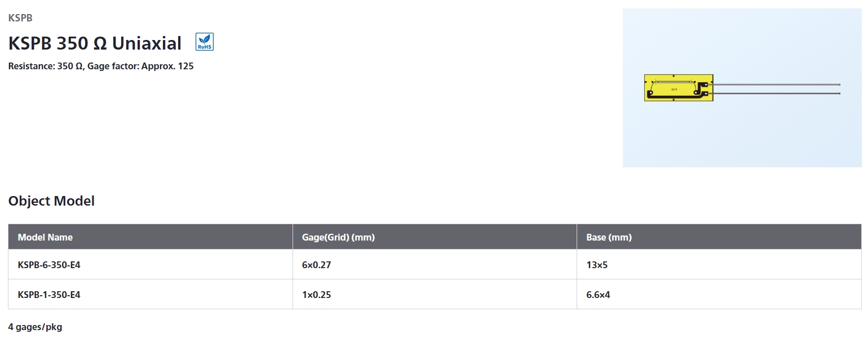The height and width of the screenshot is (347, 868).
Task: Click the KSPB category label
Action: click(x=20, y=18)
